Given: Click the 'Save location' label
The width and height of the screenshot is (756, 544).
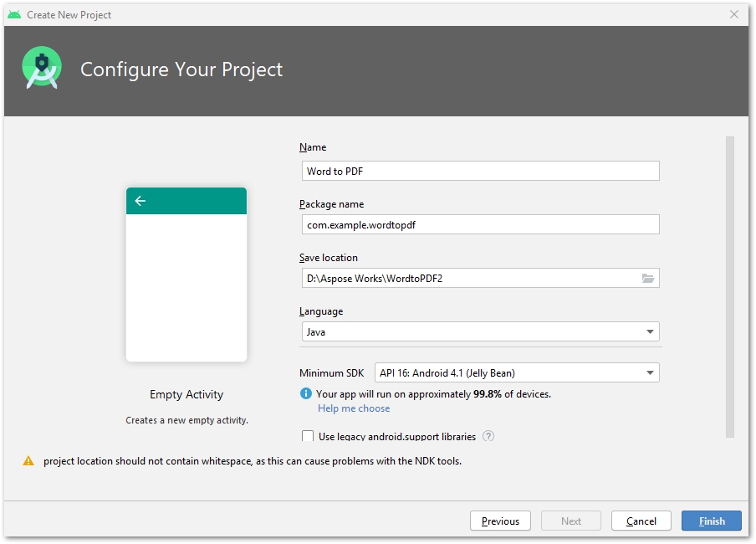Looking at the screenshot, I should 329,258.
